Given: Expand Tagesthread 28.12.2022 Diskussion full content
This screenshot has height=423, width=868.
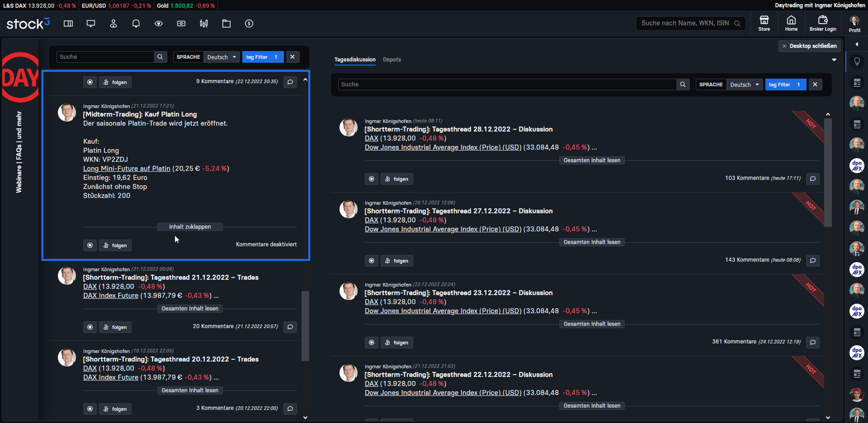Looking at the screenshot, I should pos(592,160).
